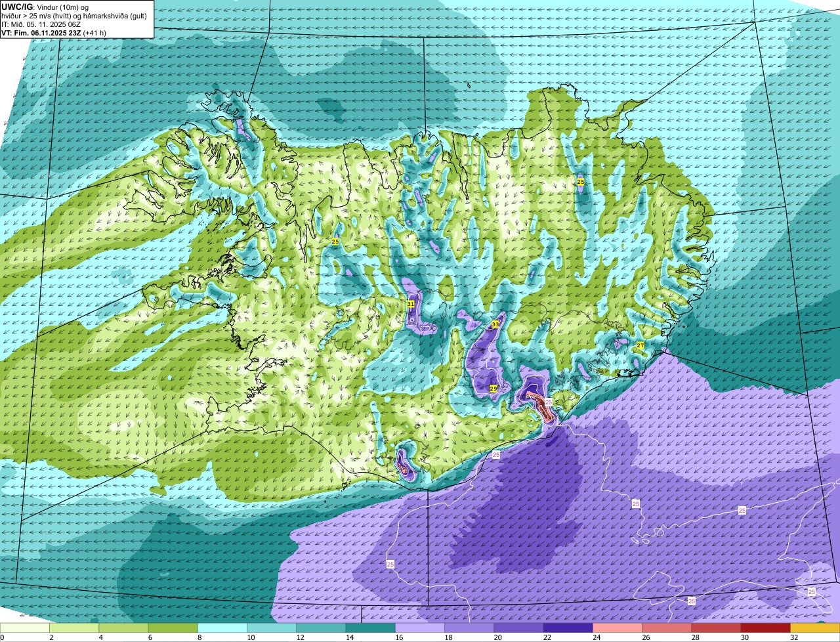The height and width of the screenshot is (642, 840).
Task: Pick the green 4–6 m/s legend swatch
Action: [123, 628]
